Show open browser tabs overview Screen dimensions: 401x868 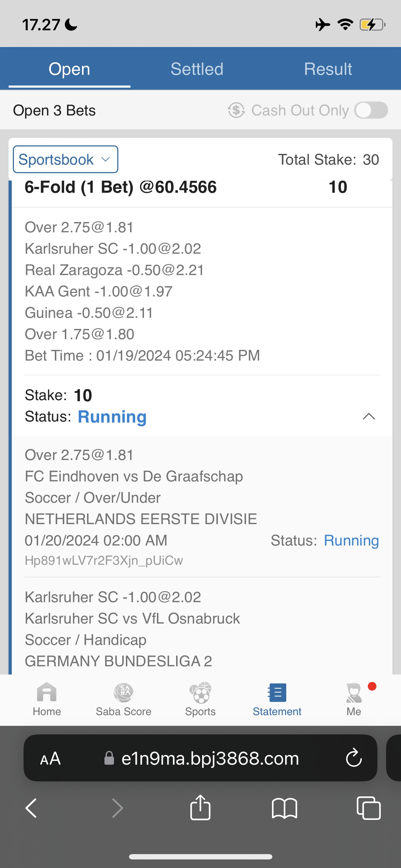[369, 807]
